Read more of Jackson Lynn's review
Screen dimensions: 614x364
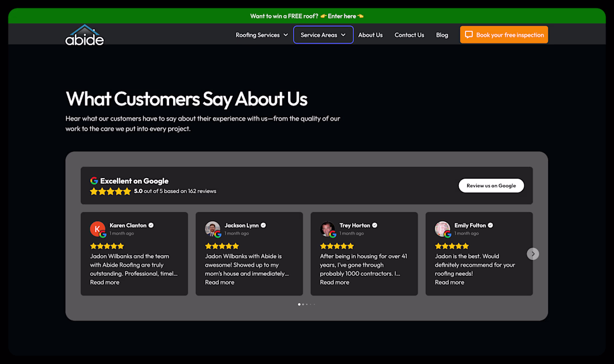point(220,282)
